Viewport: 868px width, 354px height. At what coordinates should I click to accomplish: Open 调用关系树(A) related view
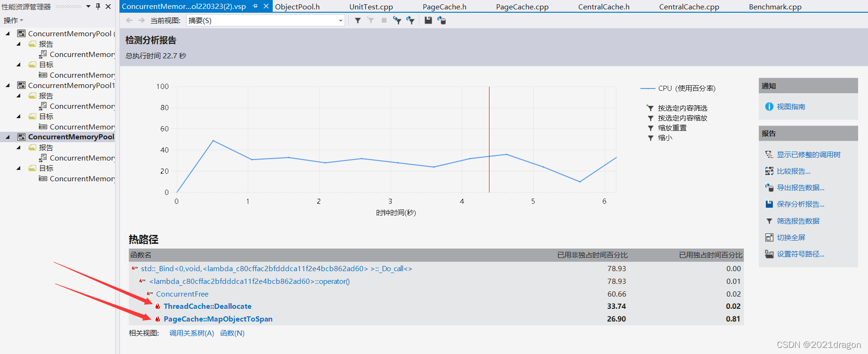click(191, 333)
